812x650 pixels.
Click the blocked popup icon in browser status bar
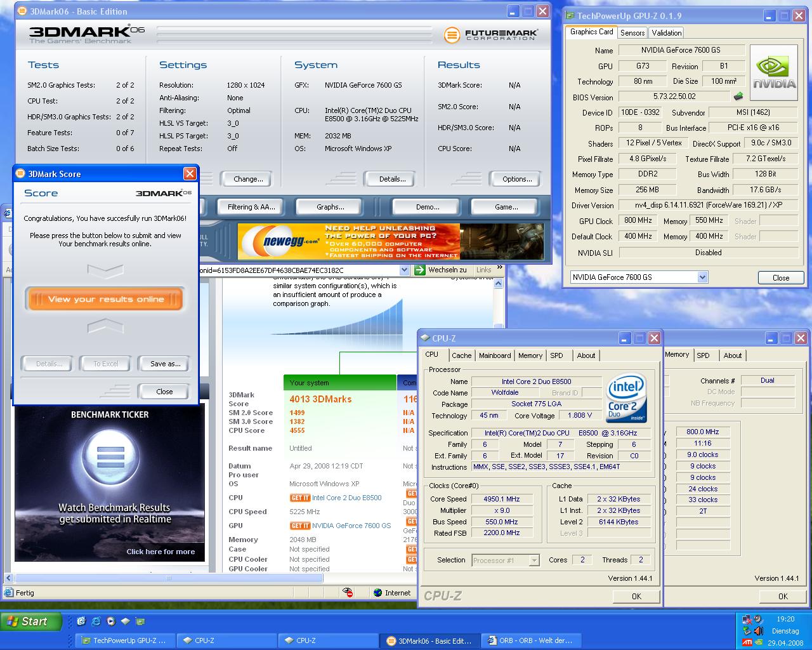pos(348,593)
